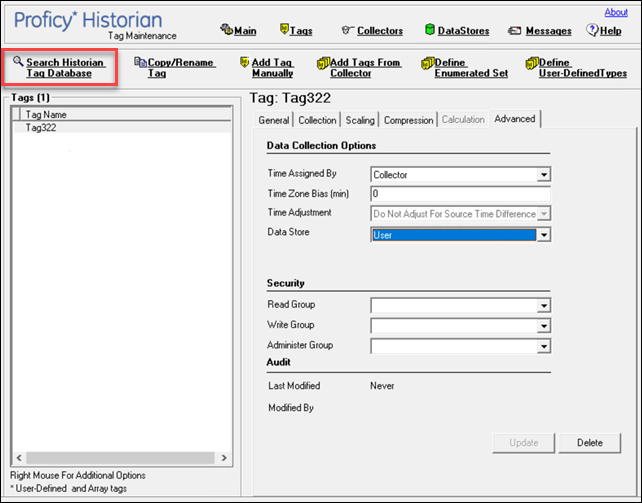The height and width of the screenshot is (503, 642).
Task: Click the Time Zone Bias input field
Action: (x=460, y=194)
